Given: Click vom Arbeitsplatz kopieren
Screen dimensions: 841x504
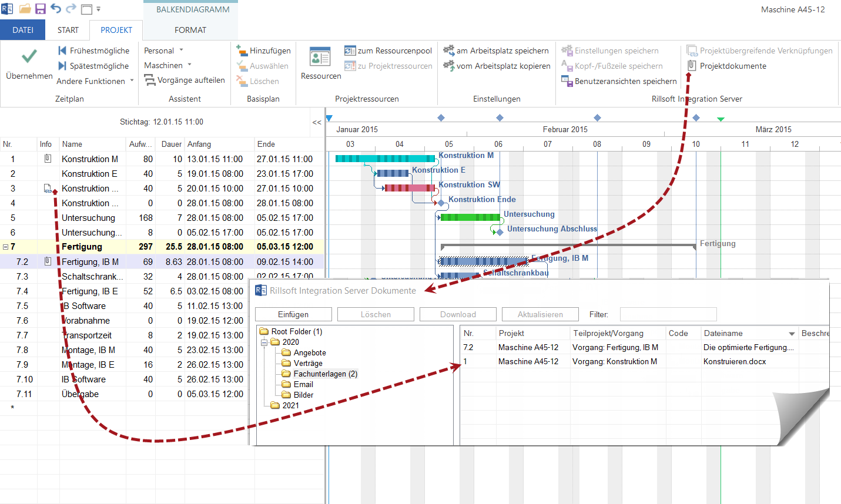Looking at the screenshot, I should (x=497, y=66).
